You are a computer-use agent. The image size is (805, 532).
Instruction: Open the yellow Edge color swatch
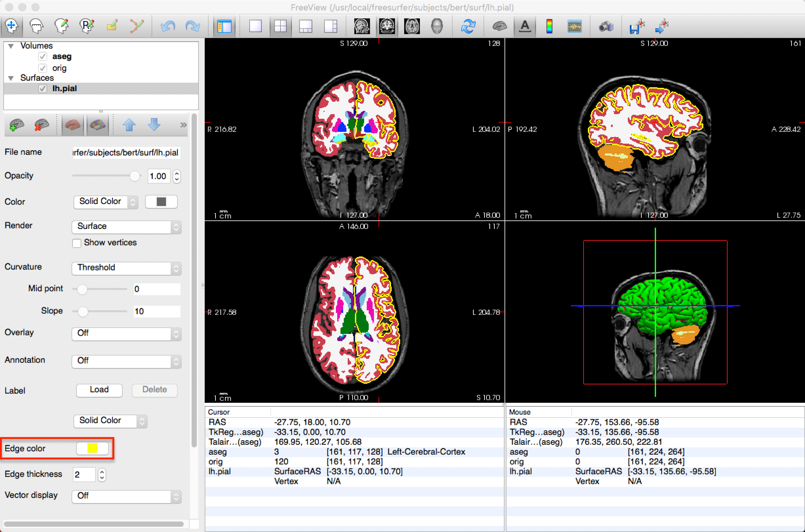[92, 449]
